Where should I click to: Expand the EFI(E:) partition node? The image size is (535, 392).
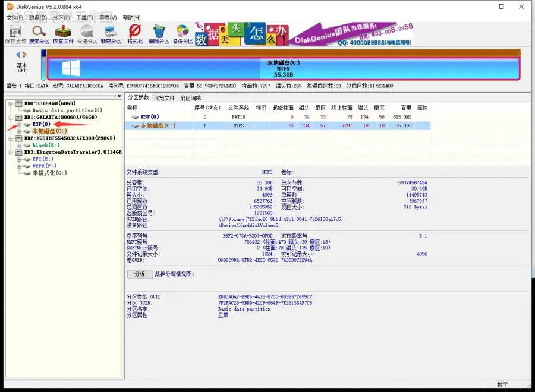[x=19, y=159]
